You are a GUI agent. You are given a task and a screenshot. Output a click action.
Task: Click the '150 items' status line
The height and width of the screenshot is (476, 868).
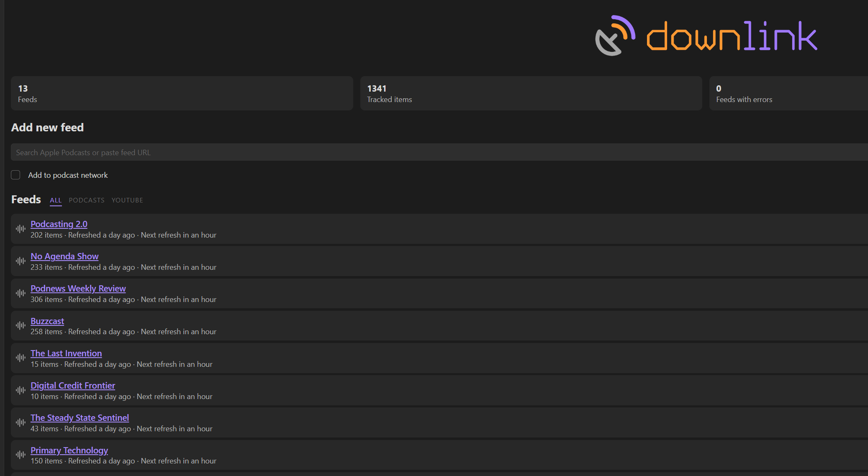click(x=123, y=461)
